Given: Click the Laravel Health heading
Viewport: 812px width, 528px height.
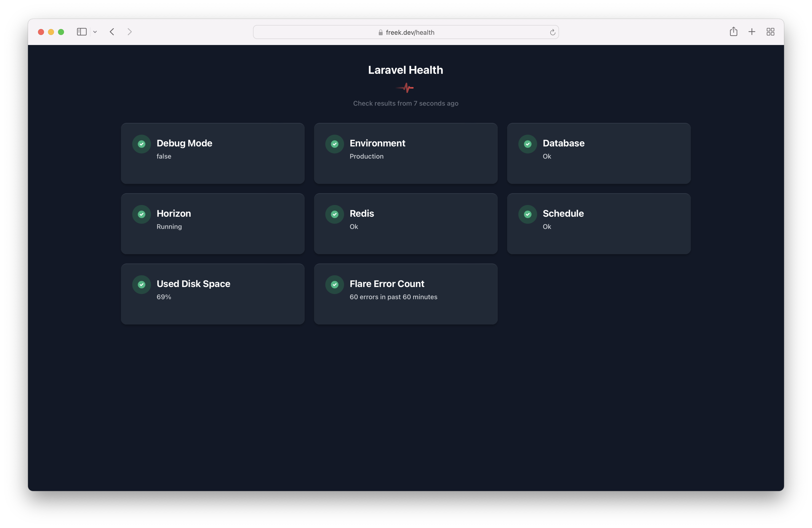Looking at the screenshot, I should click(406, 70).
